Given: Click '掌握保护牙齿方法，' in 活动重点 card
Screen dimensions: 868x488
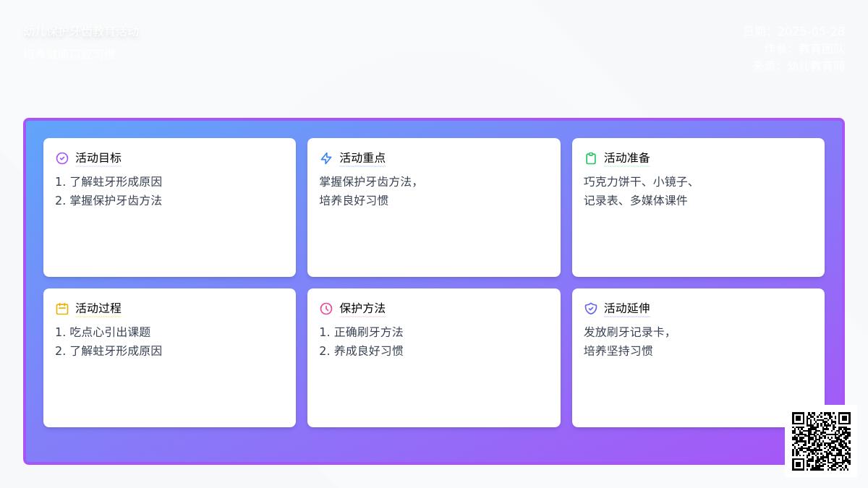Looking at the screenshot, I should coord(369,182).
